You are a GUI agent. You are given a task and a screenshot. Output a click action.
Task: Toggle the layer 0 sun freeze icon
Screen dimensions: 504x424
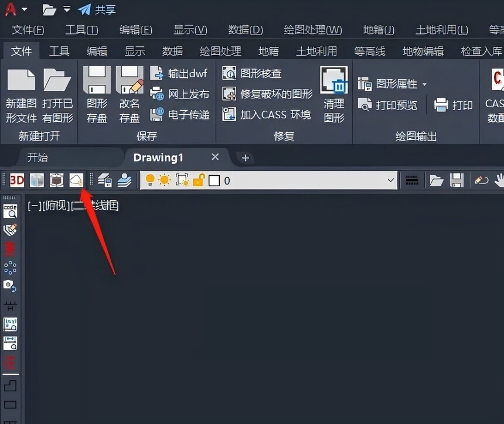point(164,180)
